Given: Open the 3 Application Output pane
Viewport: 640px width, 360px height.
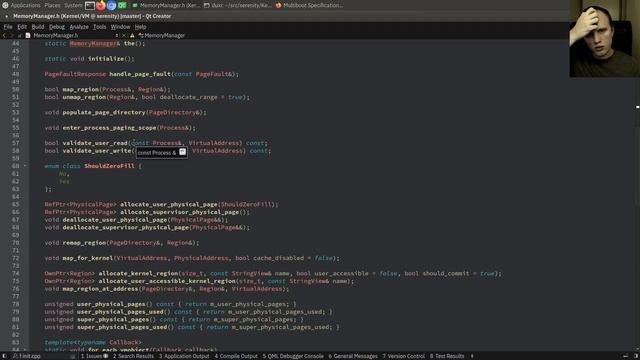Looking at the screenshot, I should click(184, 356).
